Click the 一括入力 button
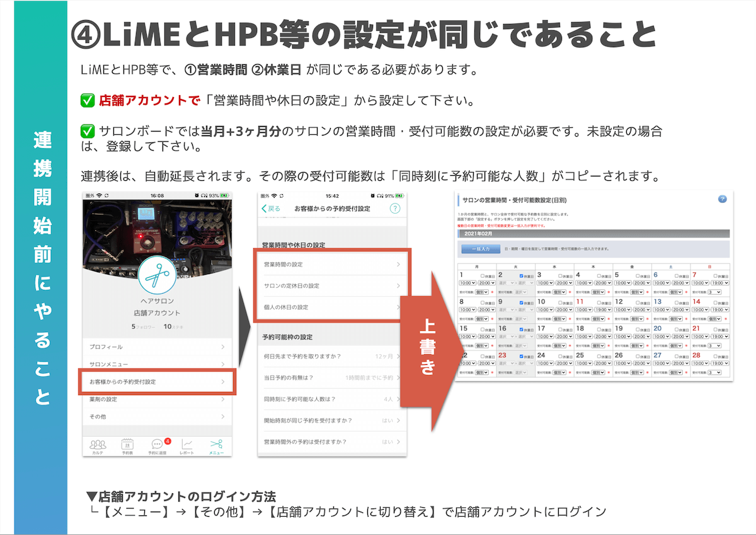Viewport: 756px width, 535px height. (x=482, y=249)
